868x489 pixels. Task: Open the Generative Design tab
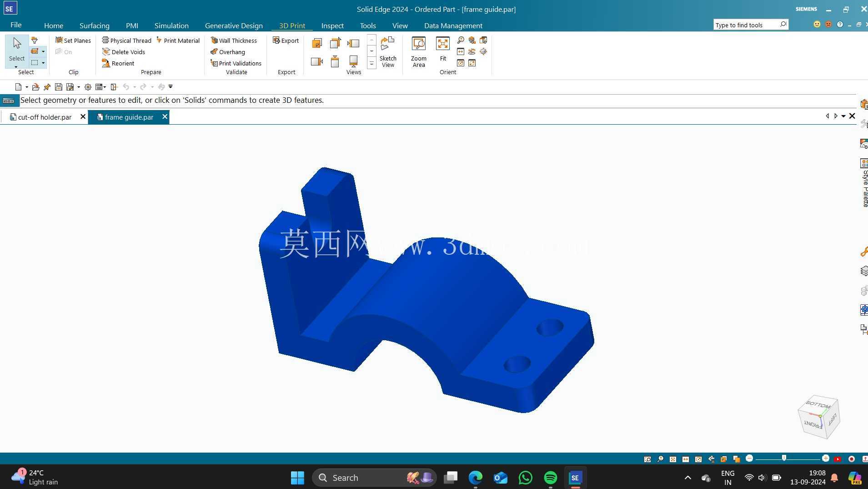tap(234, 25)
